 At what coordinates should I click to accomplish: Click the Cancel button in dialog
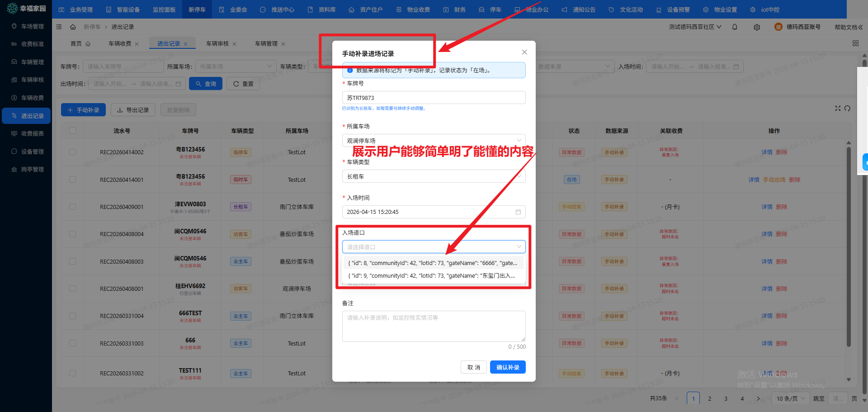click(x=473, y=367)
